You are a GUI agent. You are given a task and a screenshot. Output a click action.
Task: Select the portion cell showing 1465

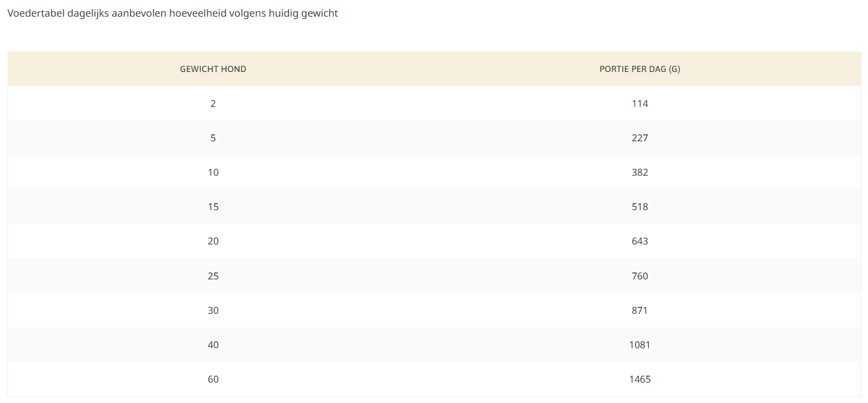pyautogui.click(x=639, y=379)
